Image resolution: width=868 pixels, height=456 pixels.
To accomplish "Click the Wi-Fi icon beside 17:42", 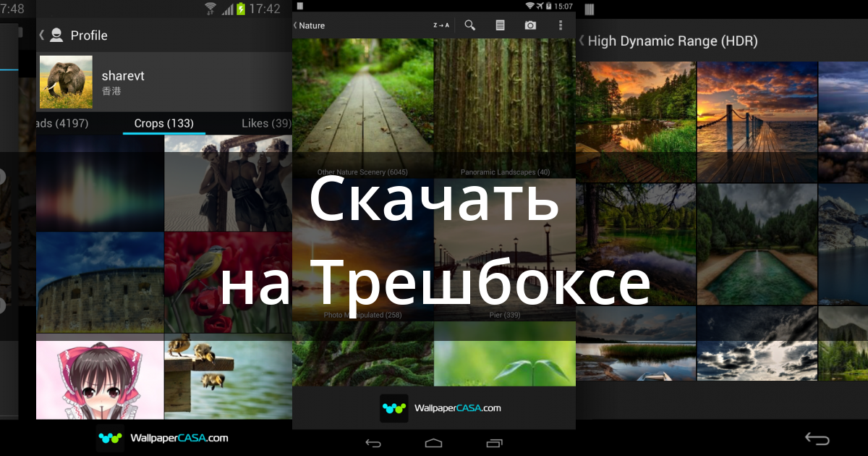I will pos(210,9).
